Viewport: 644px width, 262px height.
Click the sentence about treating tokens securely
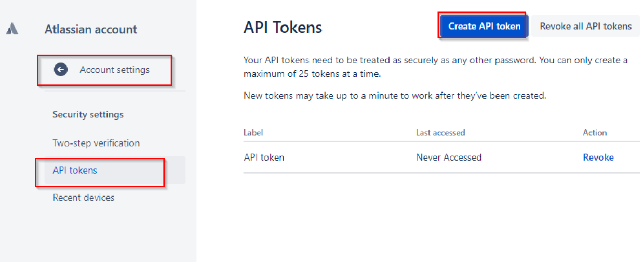pyautogui.click(x=390, y=60)
